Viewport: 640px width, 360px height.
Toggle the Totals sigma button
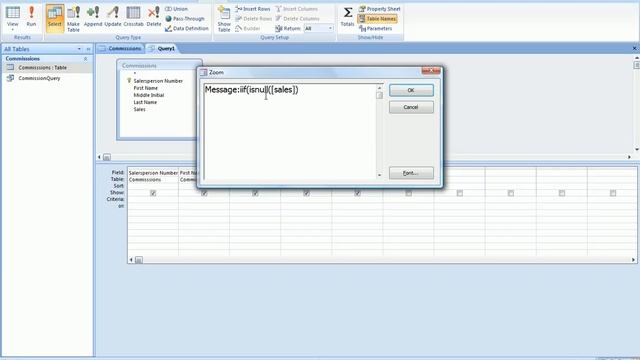[347, 18]
